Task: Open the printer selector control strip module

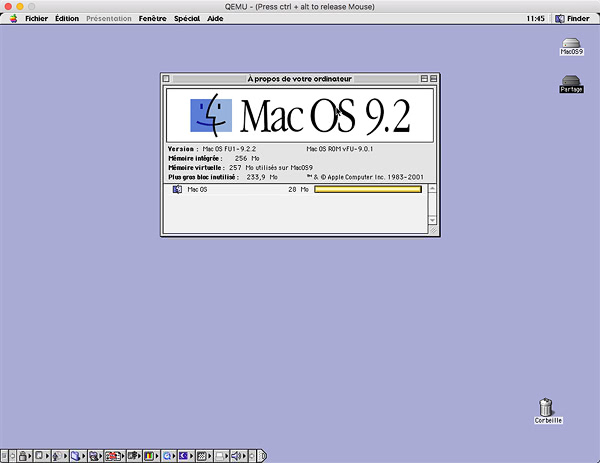Action: (221, 456)
